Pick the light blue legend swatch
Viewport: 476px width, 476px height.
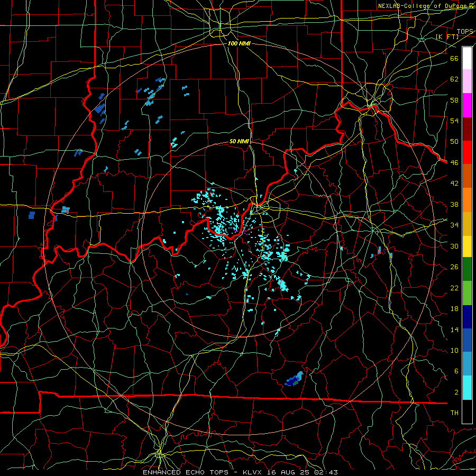tap(467, 364)
